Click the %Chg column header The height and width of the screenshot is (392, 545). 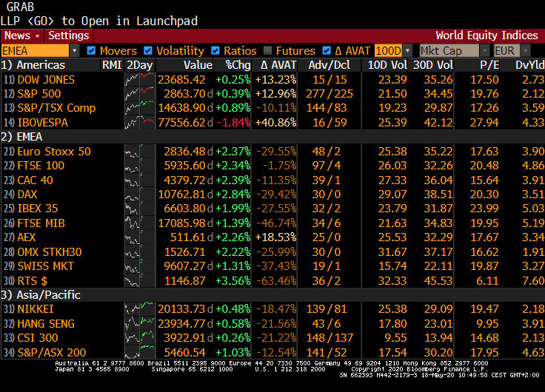tap(238, 65)
